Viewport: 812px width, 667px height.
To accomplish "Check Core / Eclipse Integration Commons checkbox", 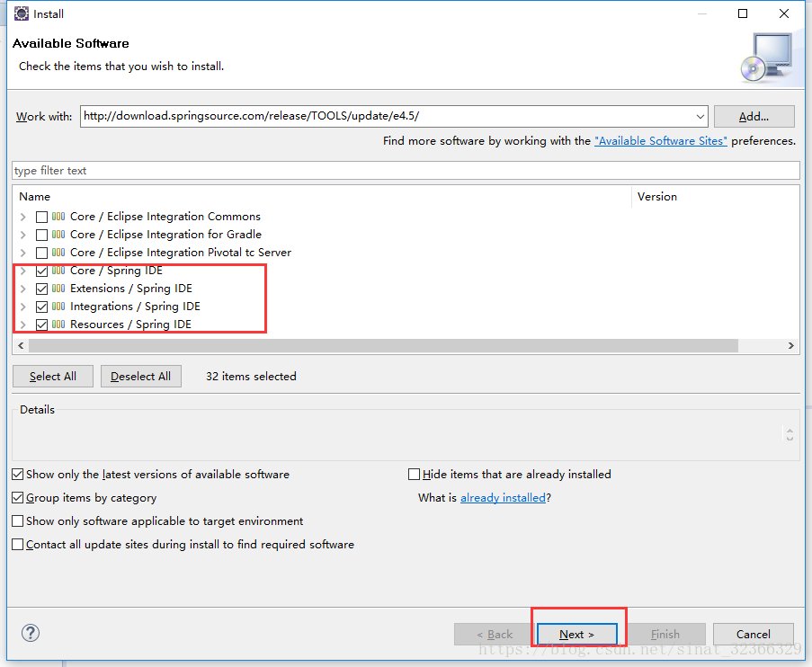I will click(42, 217).
